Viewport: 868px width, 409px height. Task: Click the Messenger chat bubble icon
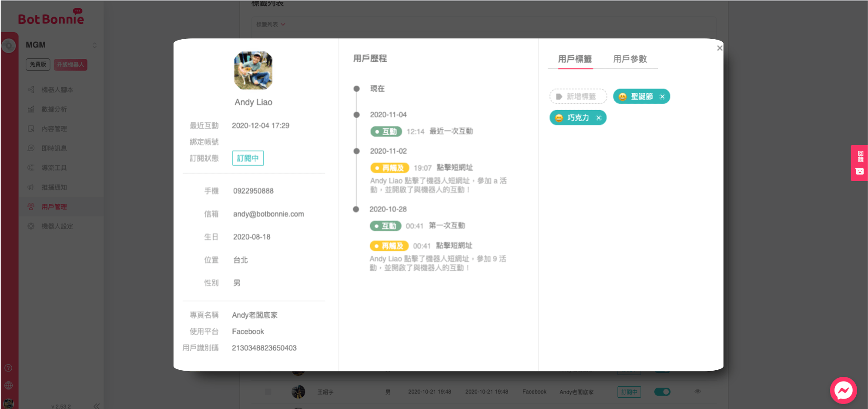pyautogui.click(x=843, y=390)
